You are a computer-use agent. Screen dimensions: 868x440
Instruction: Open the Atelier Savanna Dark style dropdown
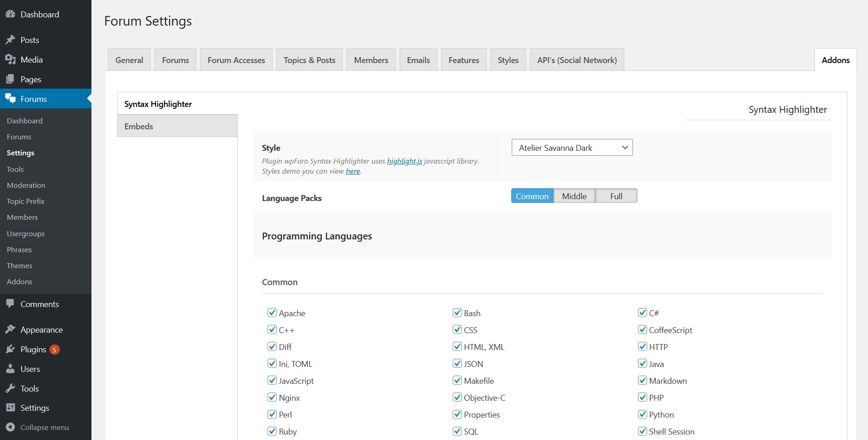point(572,148)
